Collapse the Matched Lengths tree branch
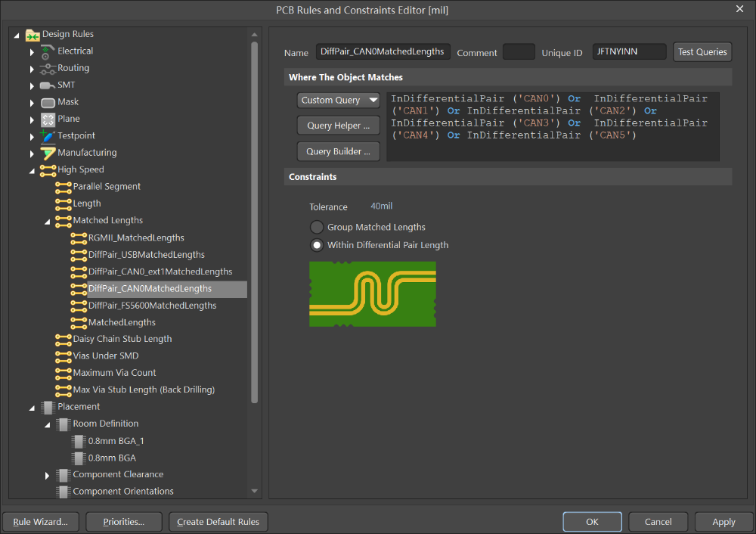This screenshot has height=534, width=756. click(48, 220)
